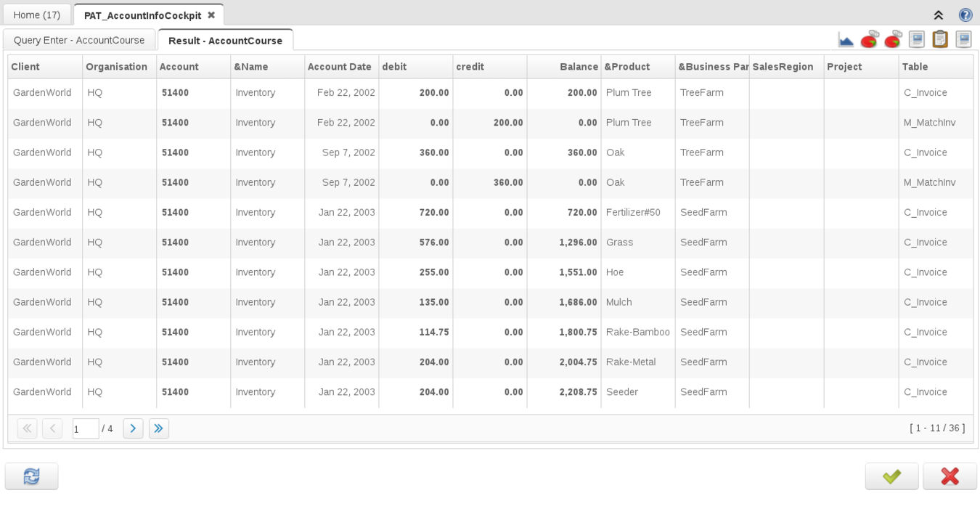Collapse header using double chevron up
980x517 pixels.
tap(938, 15)
